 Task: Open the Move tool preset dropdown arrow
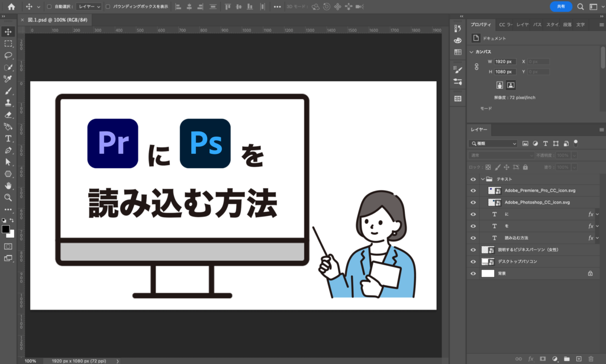(38, 7)
